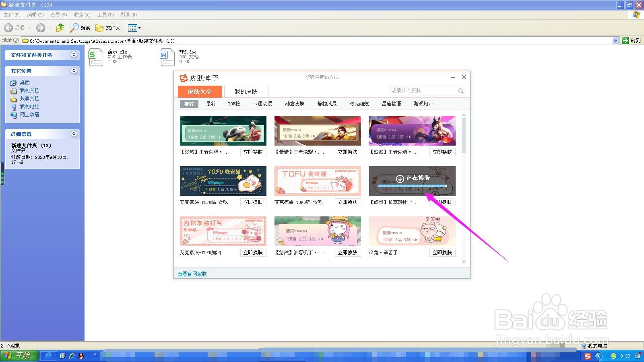Collapse the 详细信息 panel
The image size is (644, 362).
[74, 134]
